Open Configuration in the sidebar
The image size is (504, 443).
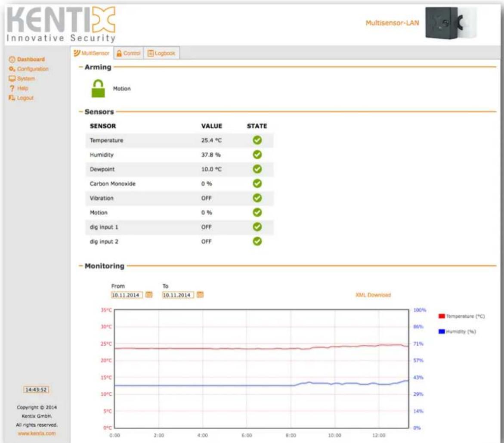coord(33,69)
